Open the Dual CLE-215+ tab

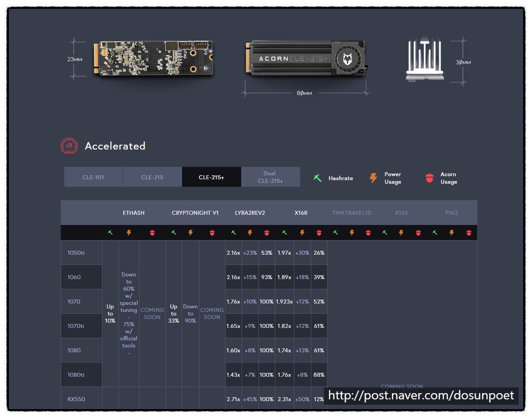[270, 177]
